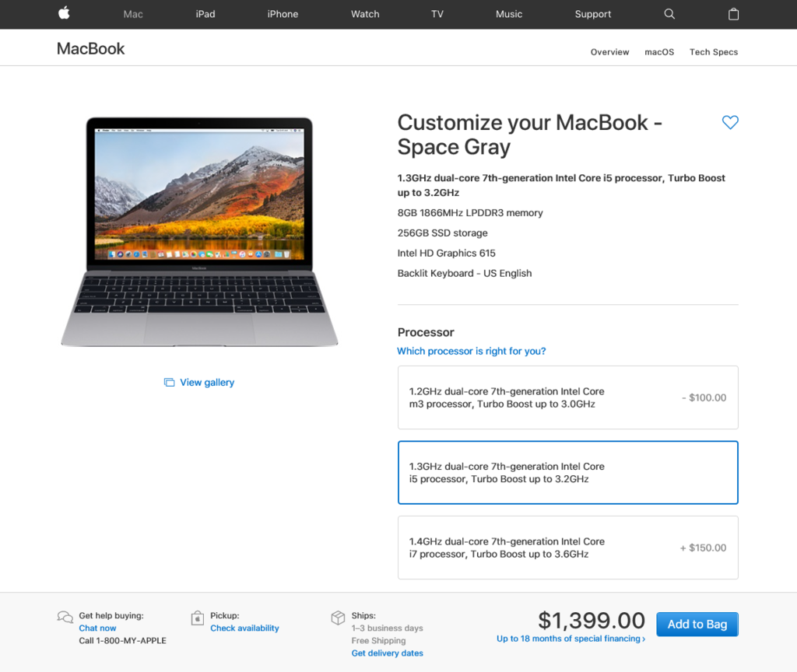Select the 1.4GHz Core i7 processor option
The width and height of the screenshot is (797, 672).
[x=567, y=548]
